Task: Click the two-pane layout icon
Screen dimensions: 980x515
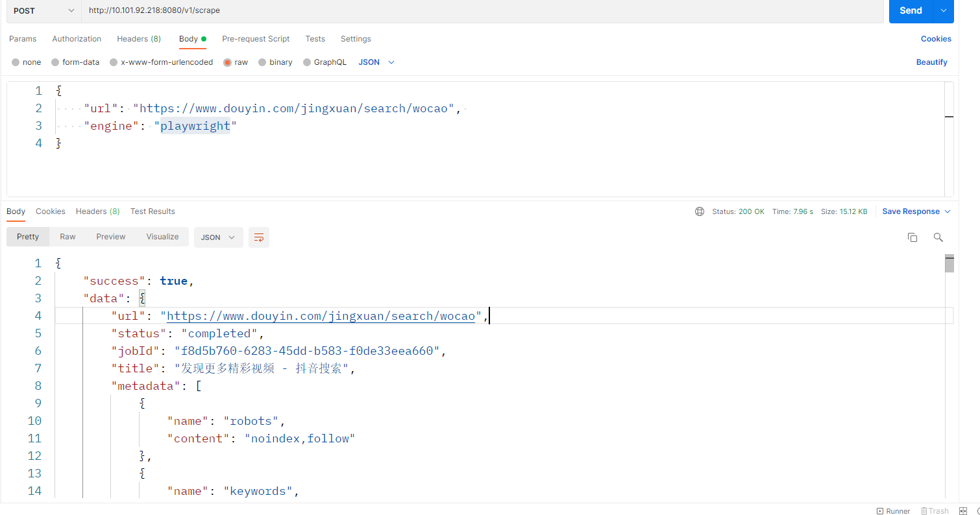Action: (x=963, y=511)
